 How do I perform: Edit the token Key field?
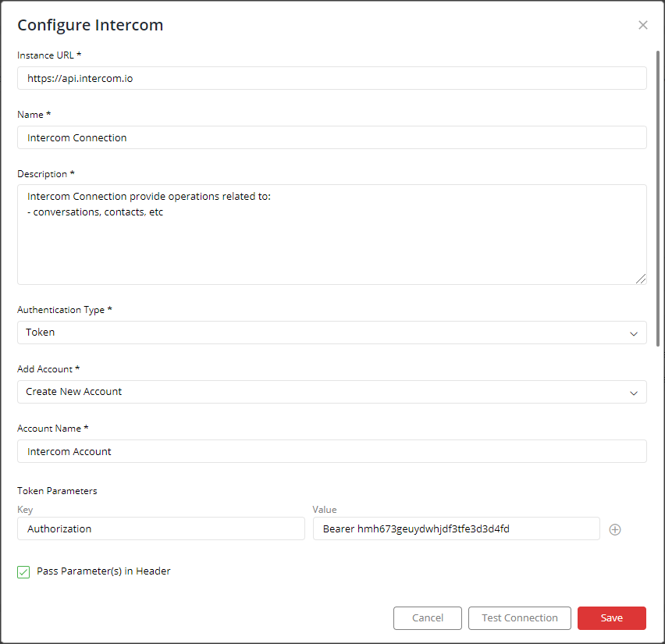coord(161,528)
